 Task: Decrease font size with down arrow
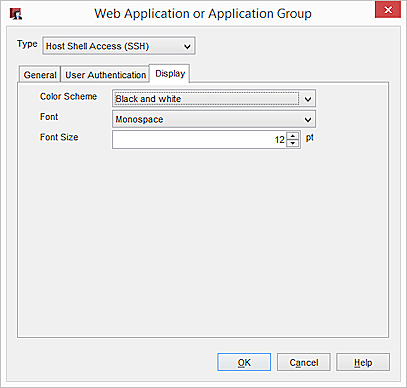coord(293,143)
